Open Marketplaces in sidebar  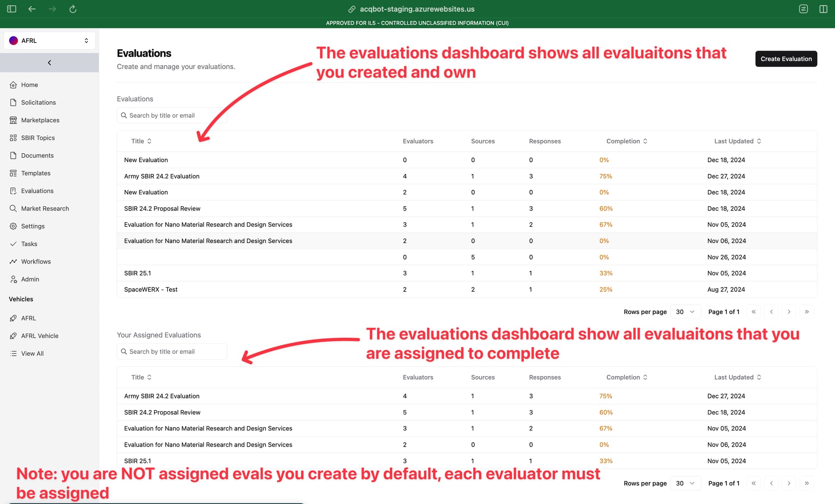(x=40, y=120)
